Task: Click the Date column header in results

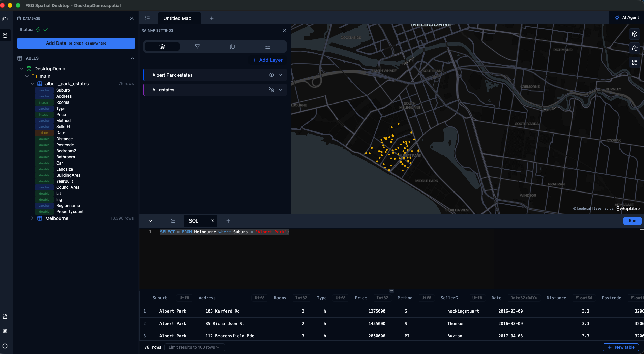Action: point(516,298)
